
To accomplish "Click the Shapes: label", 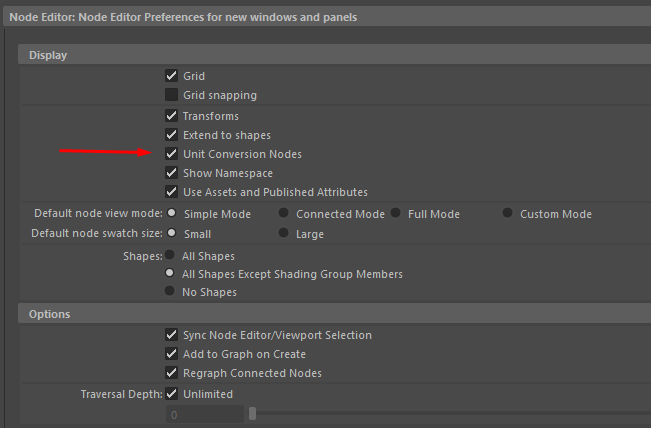I will [x=143, y=256].
